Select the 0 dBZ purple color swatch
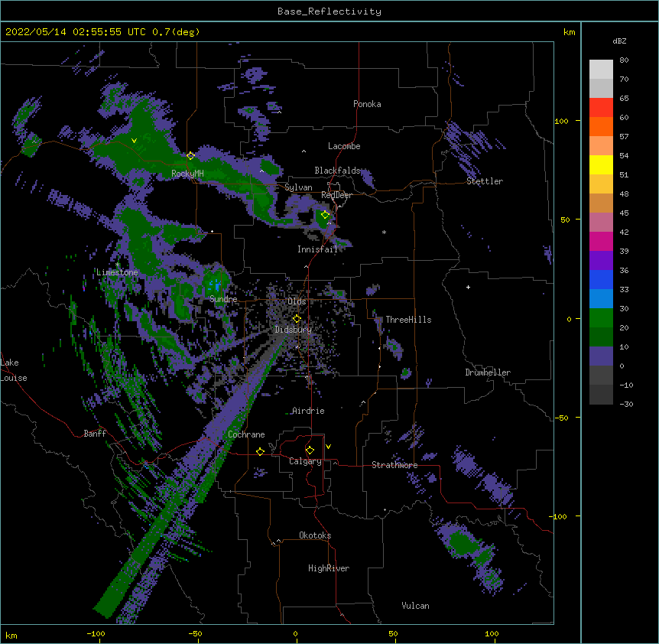 (x=601, y=356)
